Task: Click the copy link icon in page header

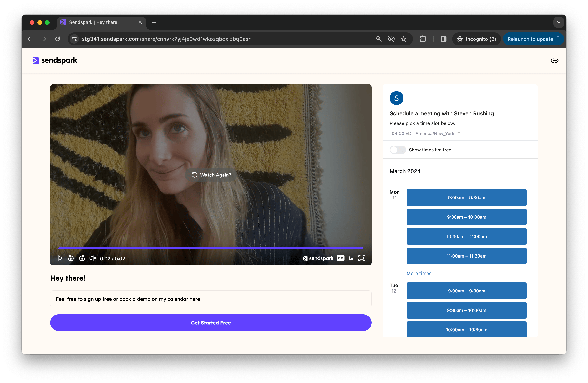Action: pyautogui.click(x=554, y=61)
